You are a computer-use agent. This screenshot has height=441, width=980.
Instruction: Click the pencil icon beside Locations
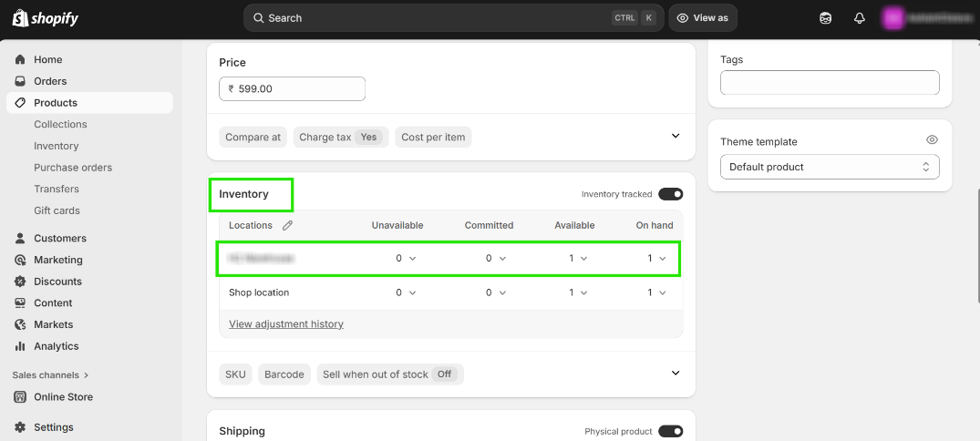[x=288, y=225]
